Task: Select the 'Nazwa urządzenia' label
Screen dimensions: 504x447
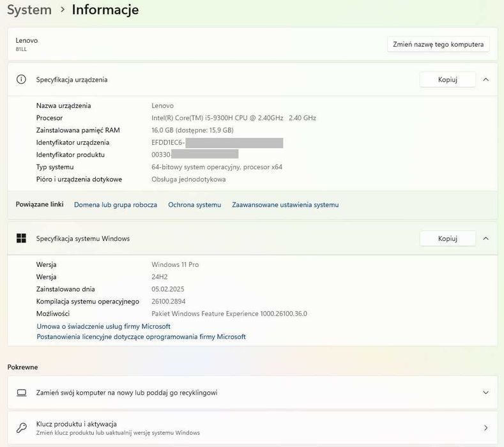Action: (x=64, y=105)
